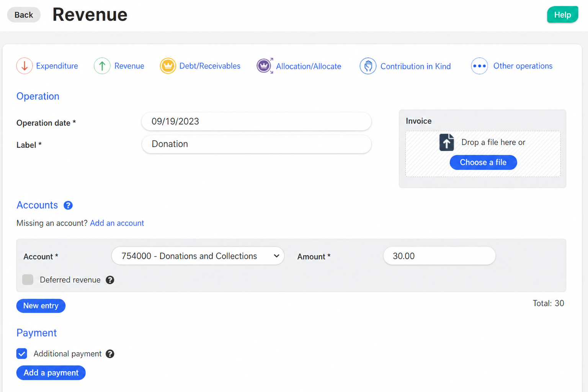Show help tooltip for Additional payment
The width and height of the screenshot is (588, 392).
tap(110, 354)
